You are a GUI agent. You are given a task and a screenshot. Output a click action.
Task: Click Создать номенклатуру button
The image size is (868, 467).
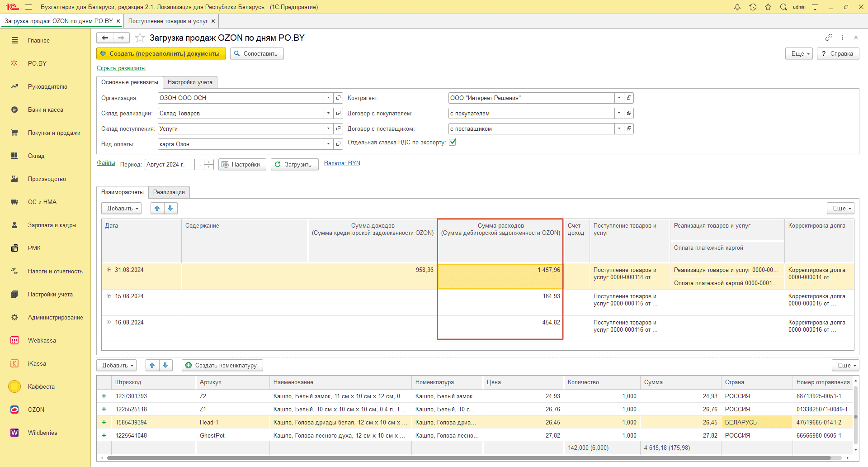[222, 365]
